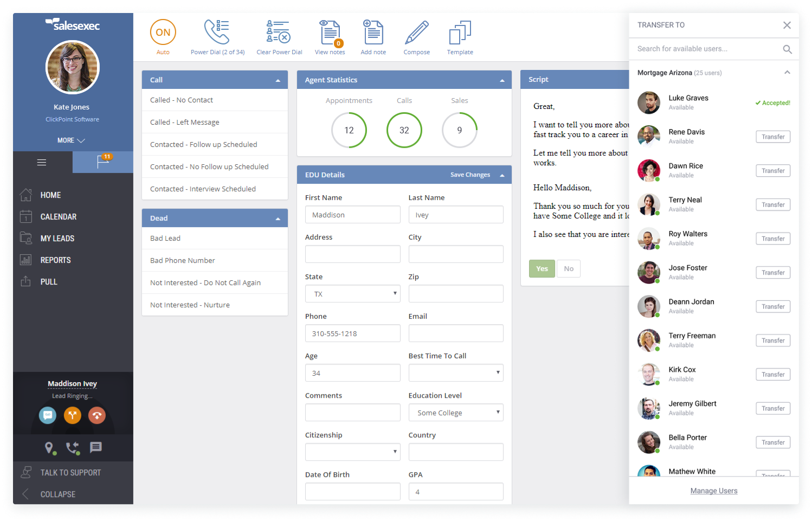Select the orange phone icon for Maddison Ivey
812x522 pixels.
click(72, 415)
